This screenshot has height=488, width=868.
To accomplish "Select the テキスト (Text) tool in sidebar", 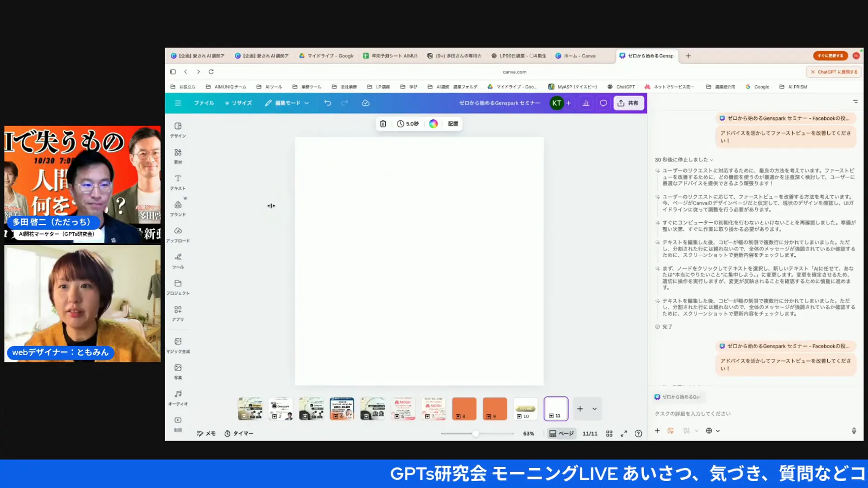I will tap(177, 180).
